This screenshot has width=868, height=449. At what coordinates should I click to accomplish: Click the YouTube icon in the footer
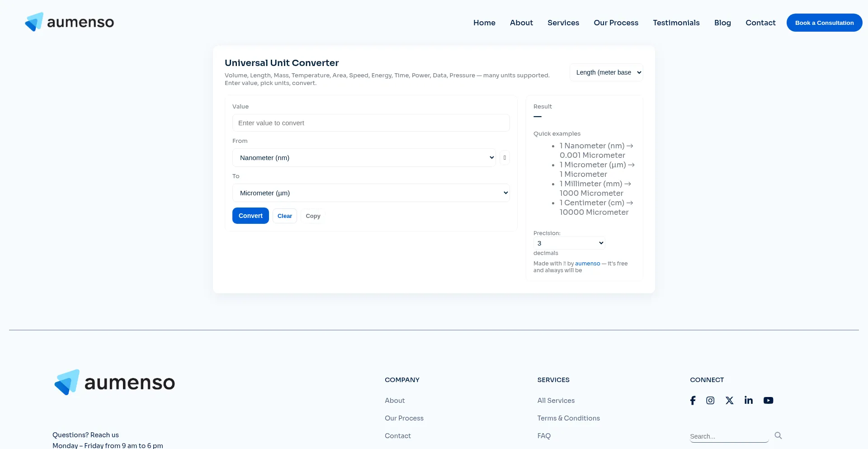768,400
